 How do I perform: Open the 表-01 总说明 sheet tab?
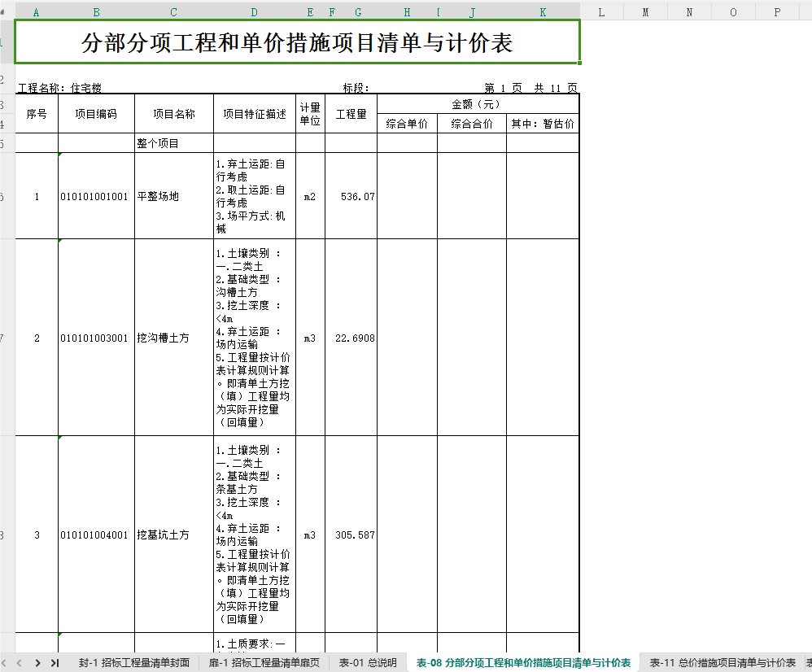click(368, 663)
